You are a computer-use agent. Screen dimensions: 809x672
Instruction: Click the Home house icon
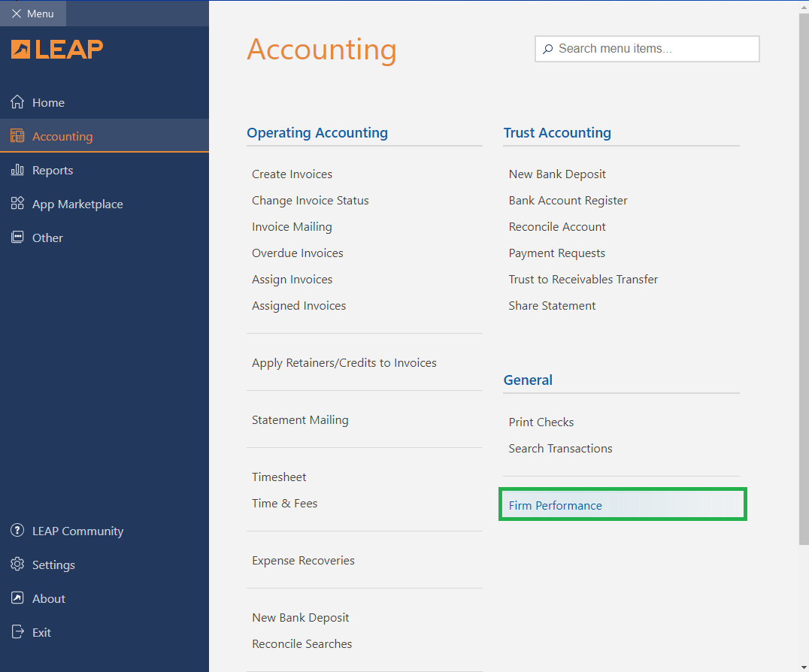point(17,102)
